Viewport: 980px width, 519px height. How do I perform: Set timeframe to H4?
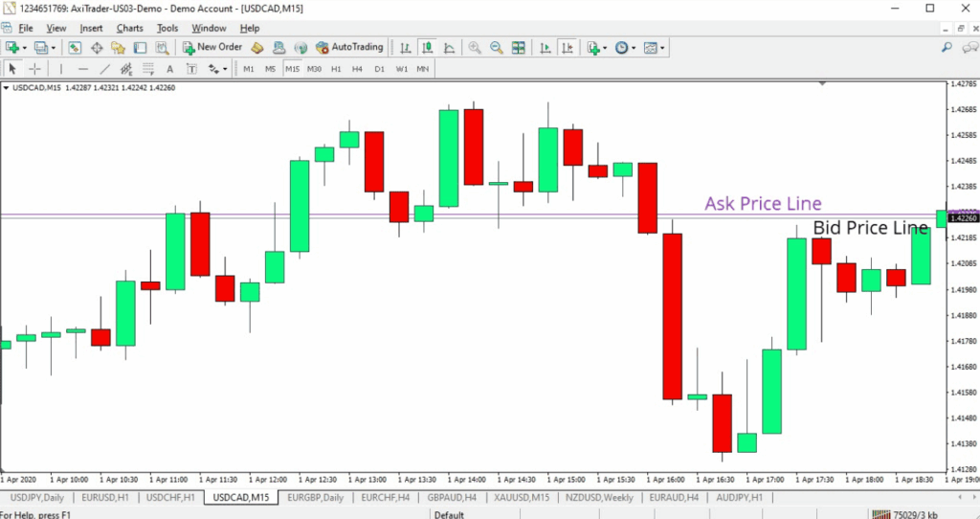[357, 69]
